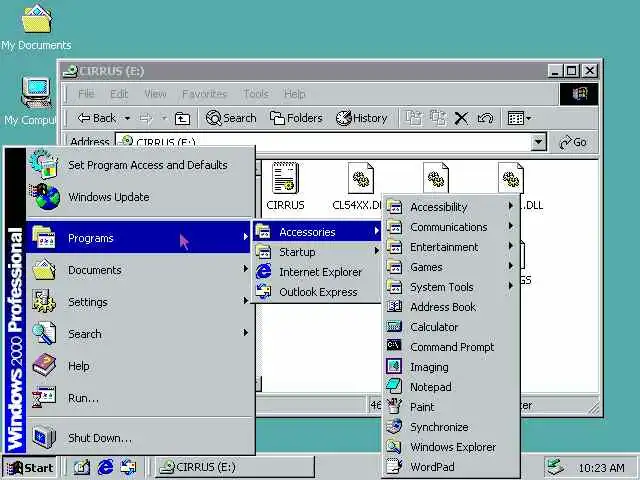
Task: Launch Windows Update from Start menu
Action: [x=140, y=197]
